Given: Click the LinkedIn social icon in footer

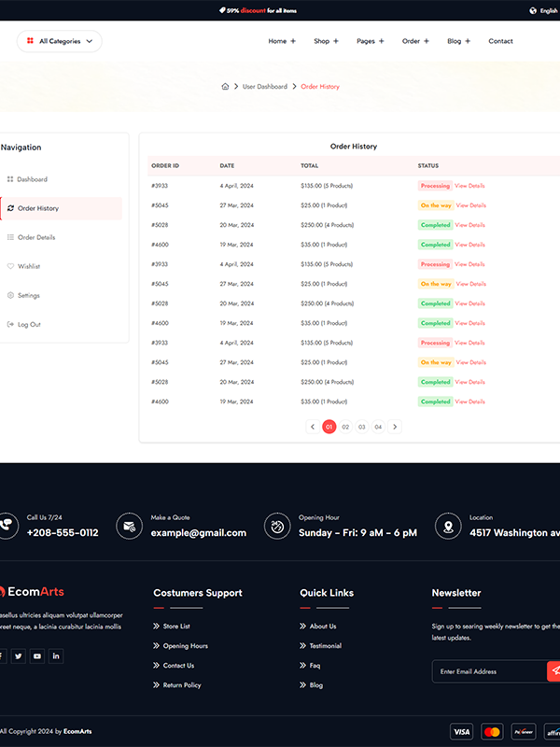Looking at the screenshot, I should click(56, 656).
